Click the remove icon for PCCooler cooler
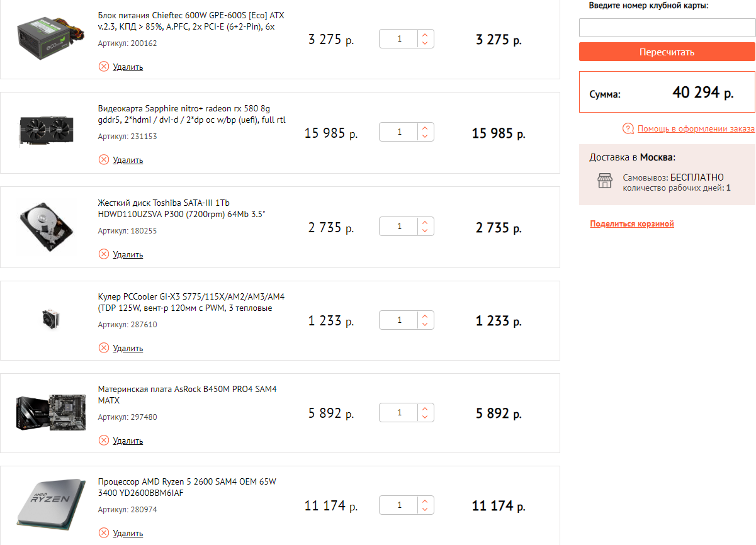Viewport: 756px width, 545px height. tap(104, 348)
